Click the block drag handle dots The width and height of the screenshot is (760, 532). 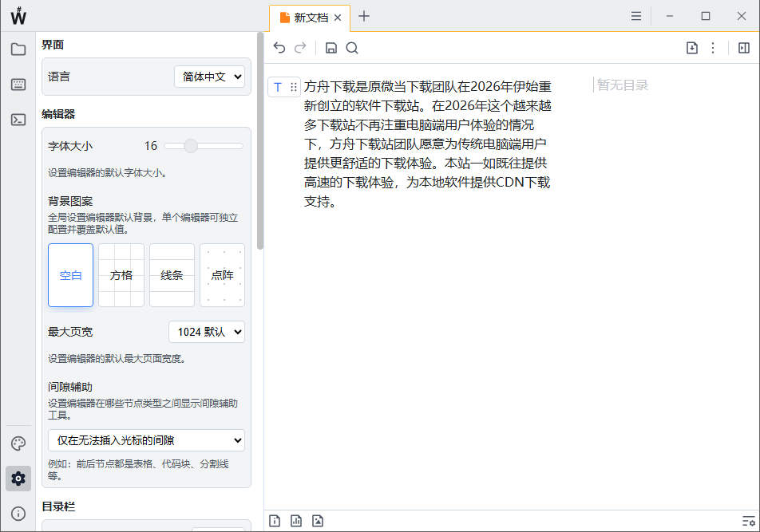point(294,87)
